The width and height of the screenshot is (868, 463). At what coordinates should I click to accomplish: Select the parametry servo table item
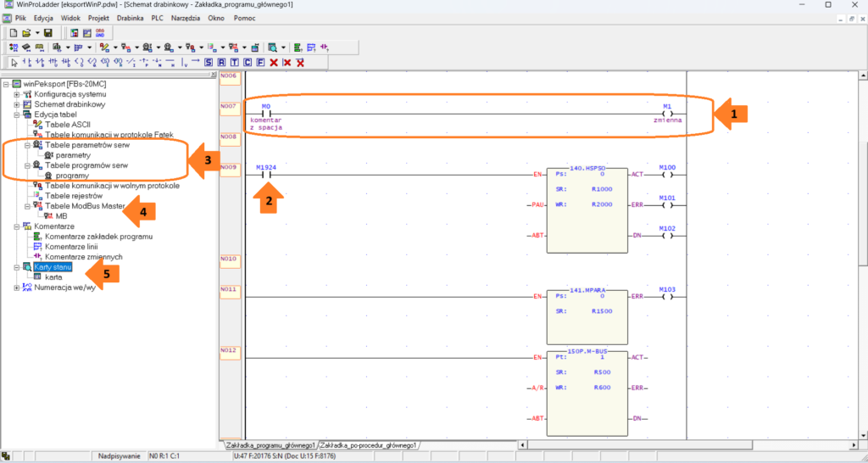click(73, 155)
